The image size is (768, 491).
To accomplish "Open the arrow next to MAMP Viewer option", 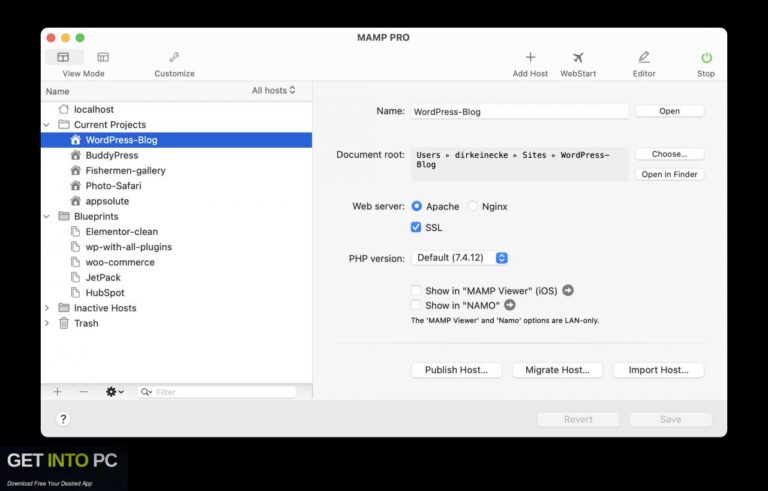I will [x=568, y=290].
